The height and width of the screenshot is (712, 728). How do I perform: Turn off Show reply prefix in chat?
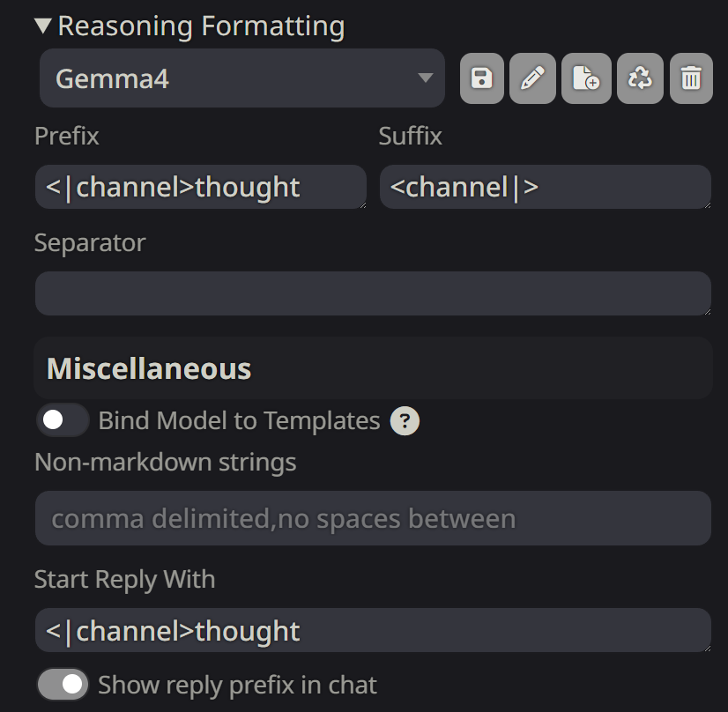(63, 685)
